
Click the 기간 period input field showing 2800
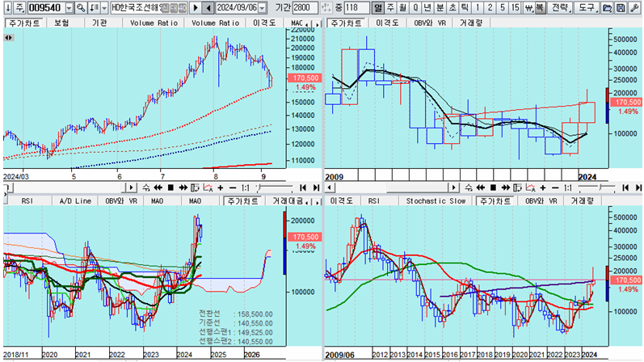coord(306,7)
